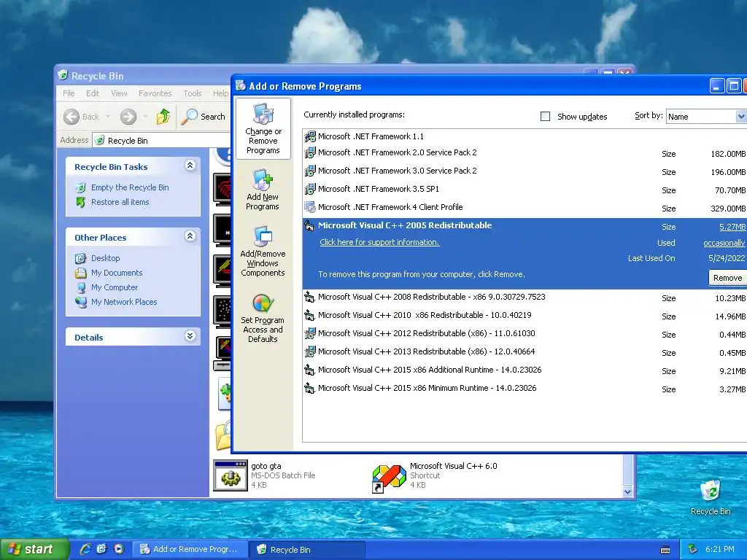Click here for support information link
747x560 pixels.
(379, 242)
